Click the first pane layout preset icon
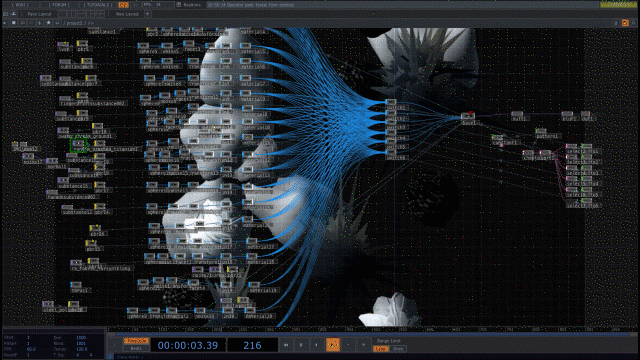 (62, 14)
